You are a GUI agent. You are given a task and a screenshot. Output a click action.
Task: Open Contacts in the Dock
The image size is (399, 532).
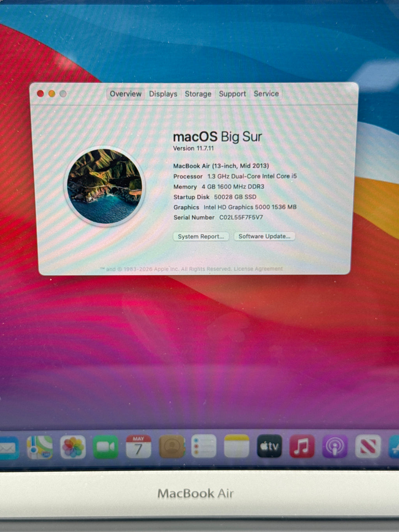(171, 447)
